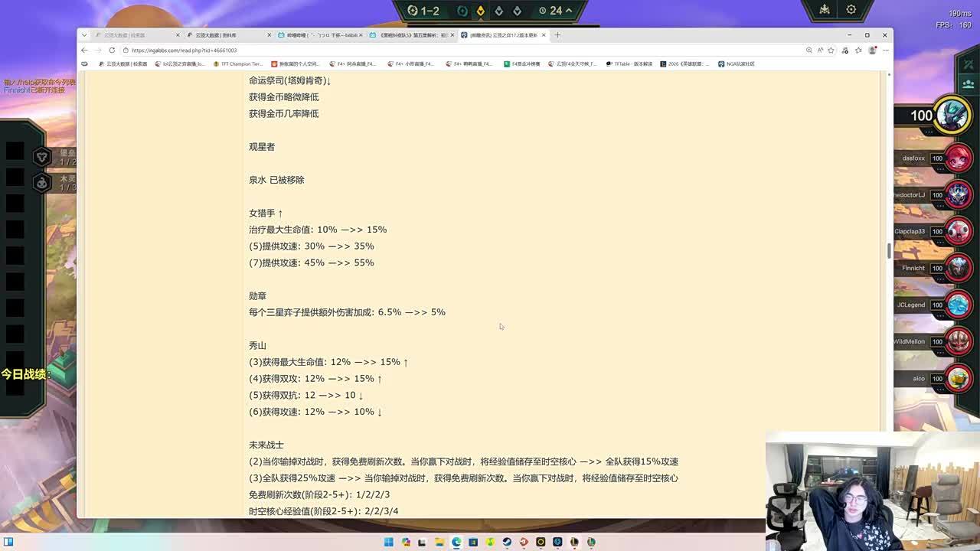Open the browser zoom magnifier icon
This screenshot has height=551, width=980.
pyautogui.click(x=808, y=51)
